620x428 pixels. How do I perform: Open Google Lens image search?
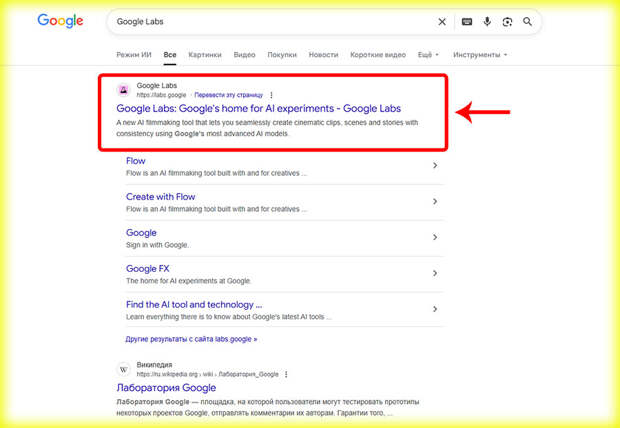coord(507,21)
